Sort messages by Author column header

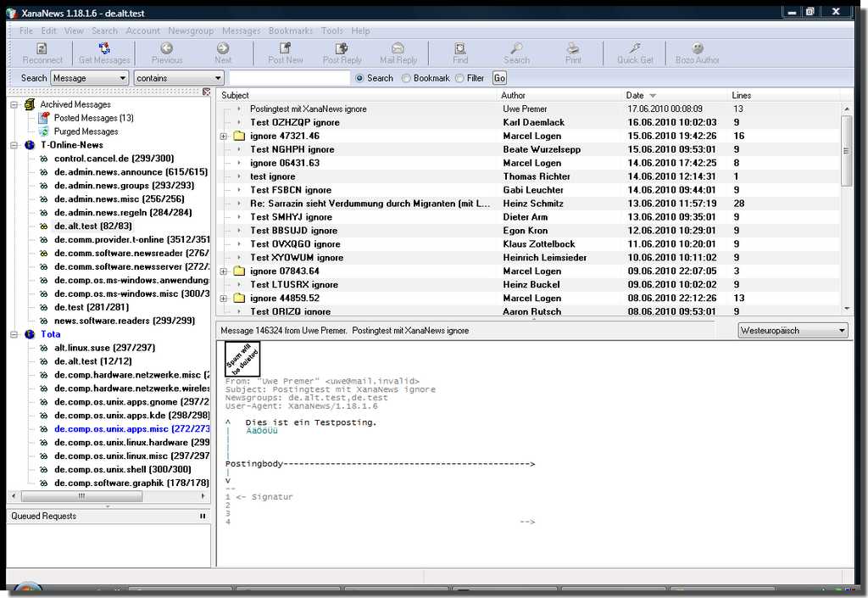point(513,95)
